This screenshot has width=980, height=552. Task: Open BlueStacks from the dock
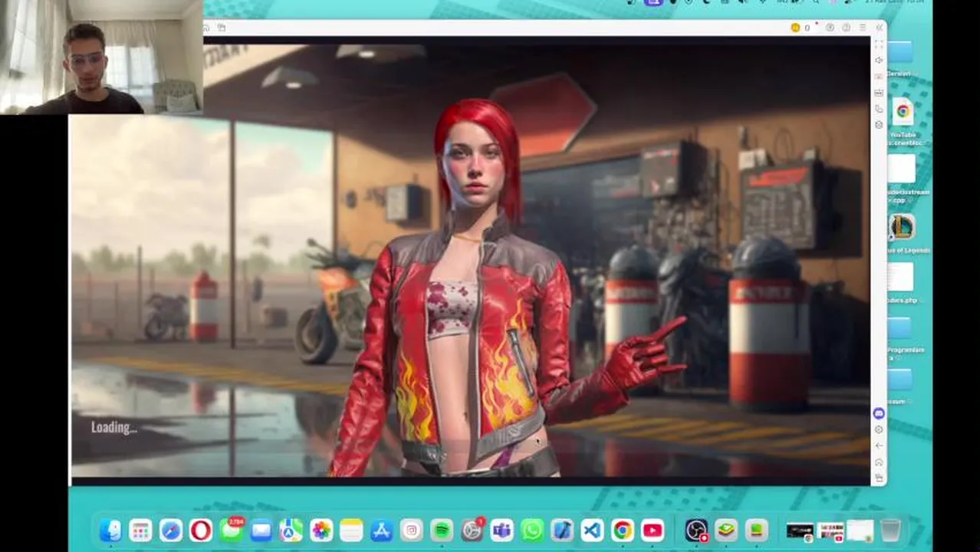[726, 530]
